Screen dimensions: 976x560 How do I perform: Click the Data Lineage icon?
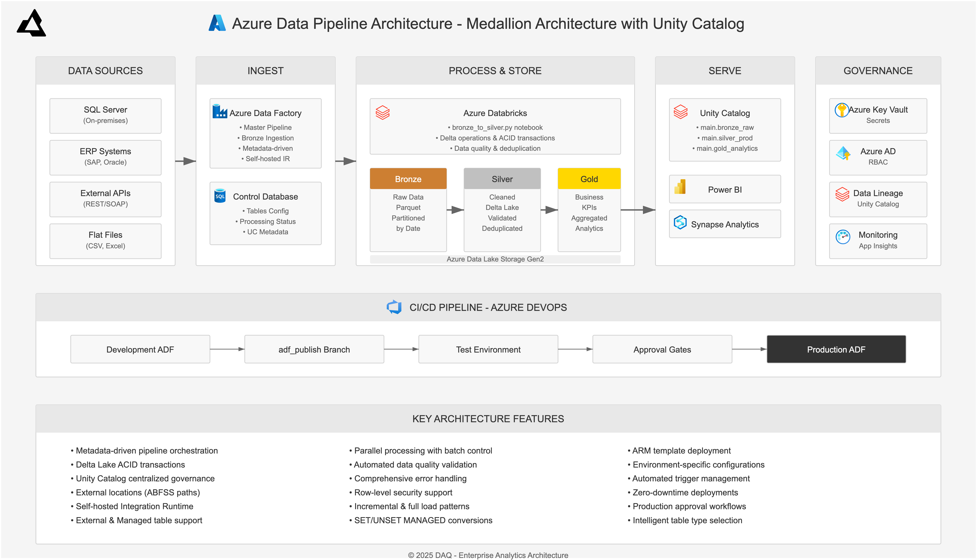coord(842,194)
